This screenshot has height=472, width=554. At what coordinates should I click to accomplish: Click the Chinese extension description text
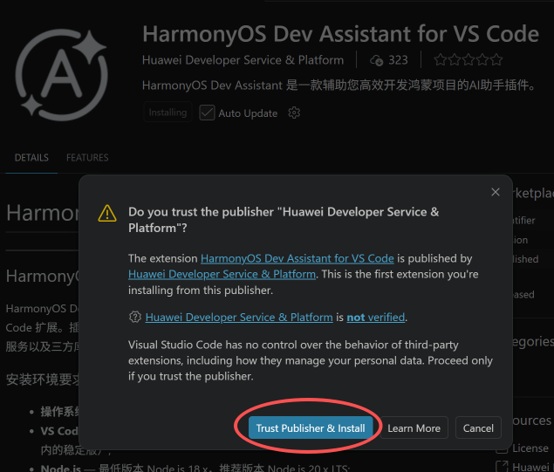(339, 85)
